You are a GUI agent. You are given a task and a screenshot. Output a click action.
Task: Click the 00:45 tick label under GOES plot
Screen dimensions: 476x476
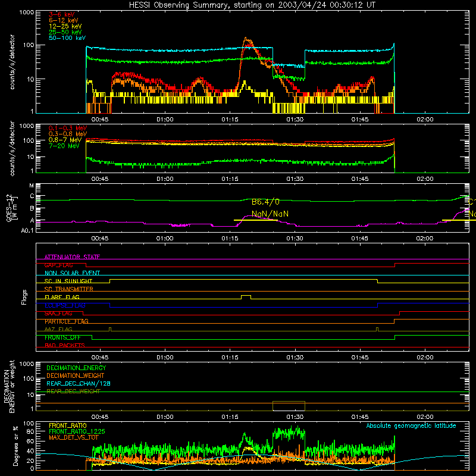100,239
